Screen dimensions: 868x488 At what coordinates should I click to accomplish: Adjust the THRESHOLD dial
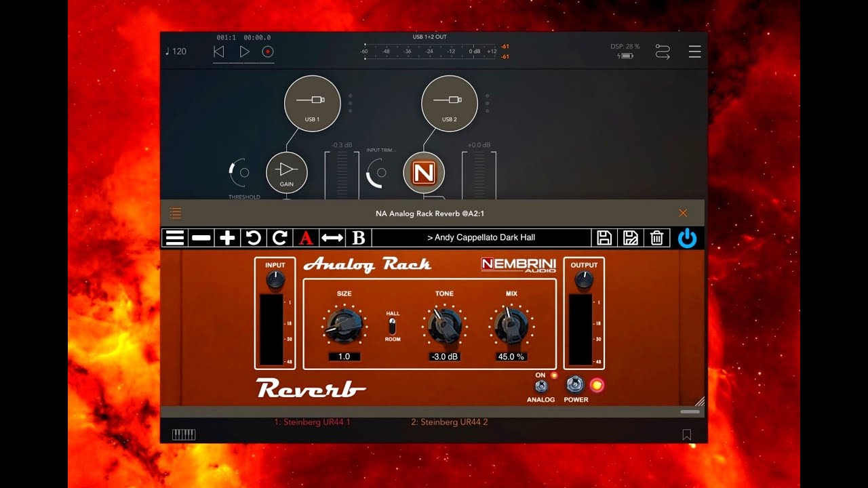pos(240,173)
